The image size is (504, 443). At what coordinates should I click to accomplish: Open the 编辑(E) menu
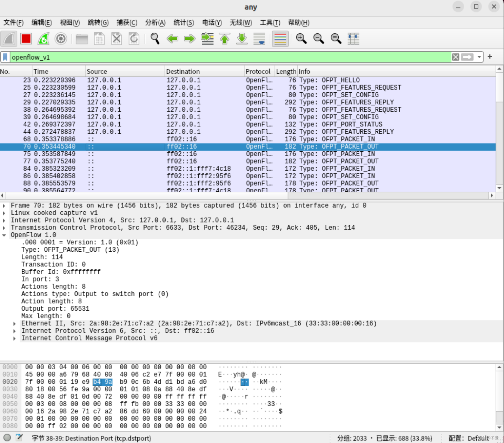tap(42, 22)
